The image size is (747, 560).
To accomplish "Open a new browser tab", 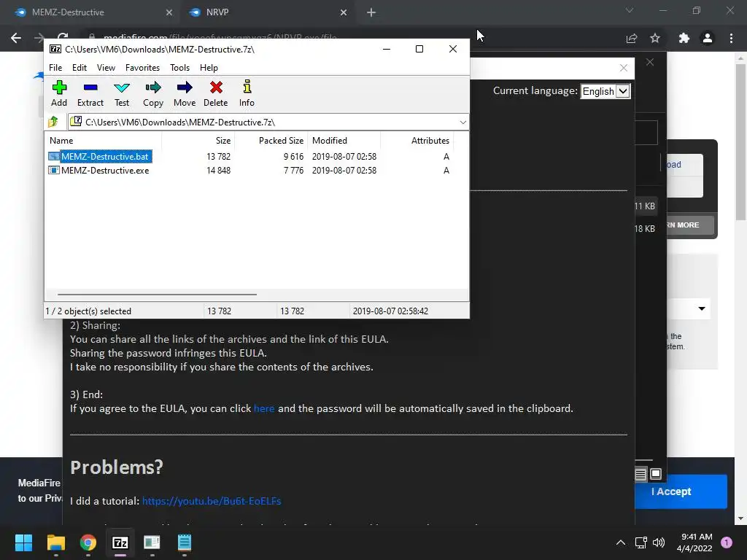I will pos(371,13).
